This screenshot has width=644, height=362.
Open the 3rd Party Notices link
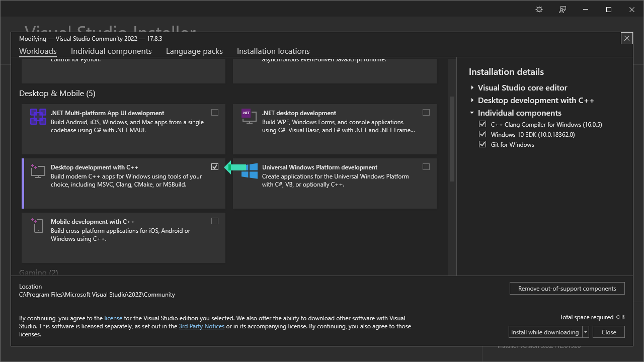coord(201,326)
